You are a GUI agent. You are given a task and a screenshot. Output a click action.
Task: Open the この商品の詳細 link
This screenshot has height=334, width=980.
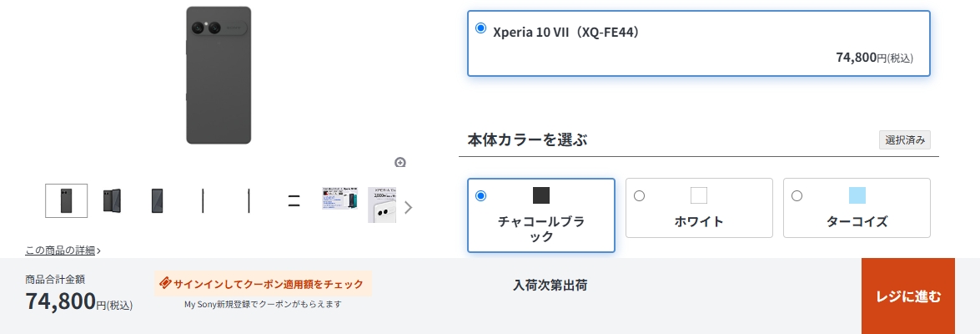point(63,250)
